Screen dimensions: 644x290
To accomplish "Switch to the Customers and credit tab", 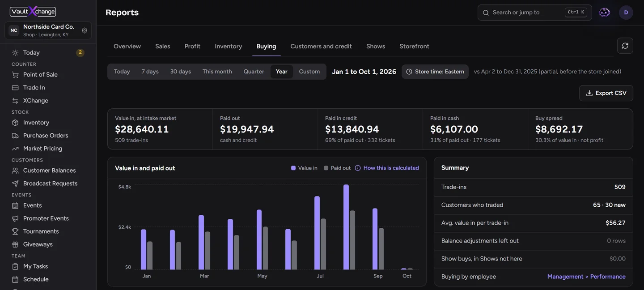I will click(x=321, y=47).
